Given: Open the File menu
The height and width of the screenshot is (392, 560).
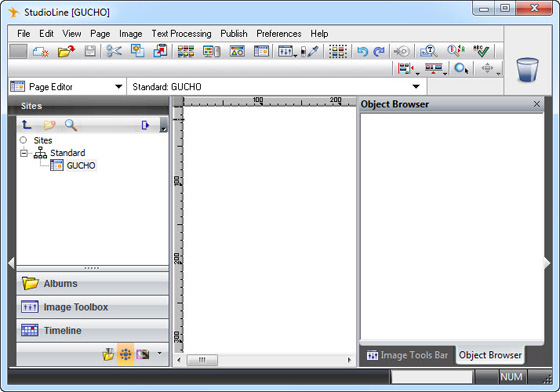Looking at the screenshot, I should (x=24, y=34).
